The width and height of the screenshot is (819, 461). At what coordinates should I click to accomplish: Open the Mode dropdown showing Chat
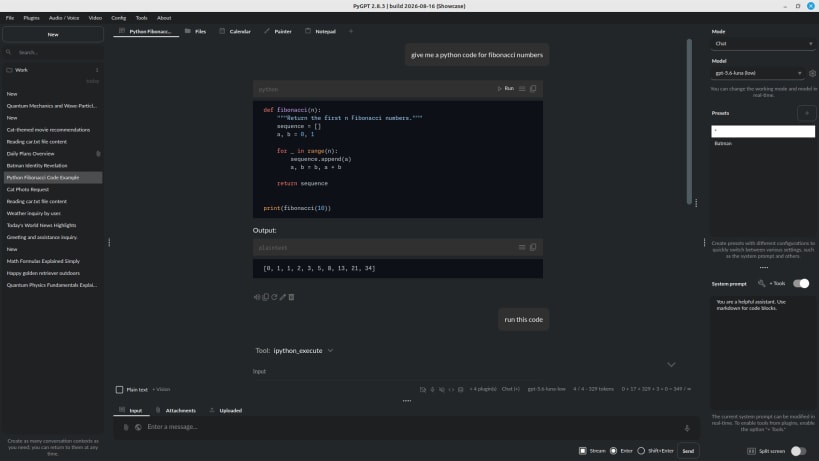pyautogui.click(x=763, y=44)
